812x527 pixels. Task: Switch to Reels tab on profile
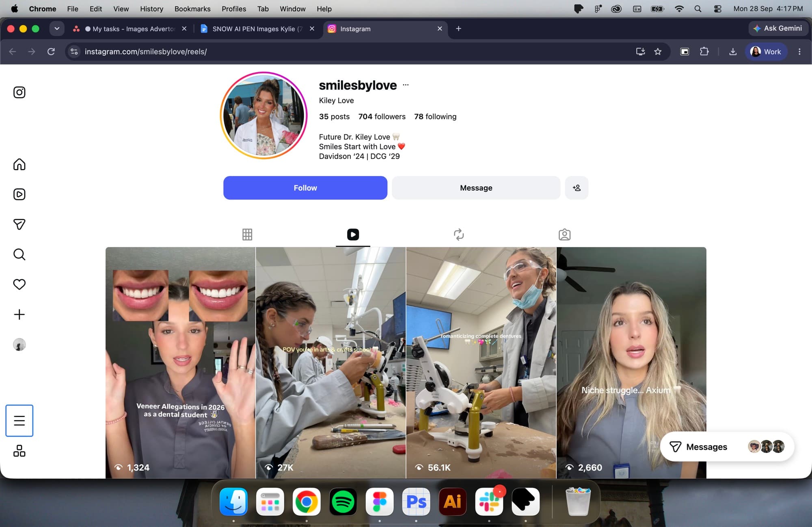coord(353,234)
